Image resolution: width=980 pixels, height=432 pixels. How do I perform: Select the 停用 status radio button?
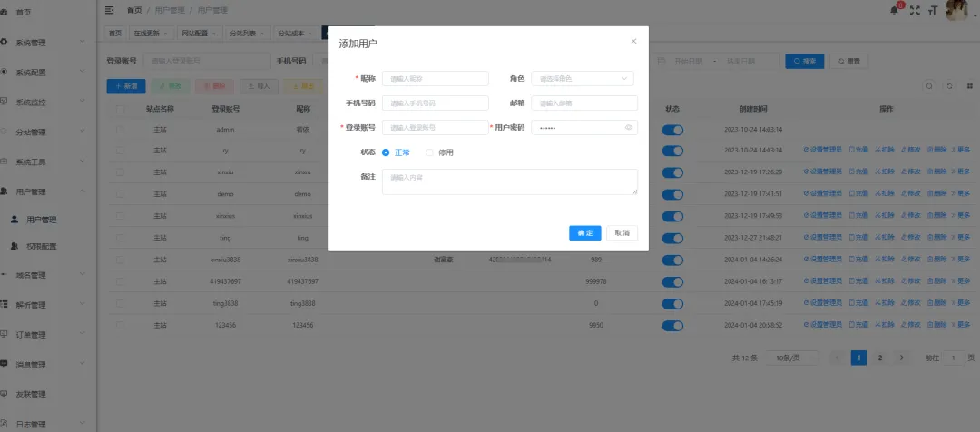430,152
